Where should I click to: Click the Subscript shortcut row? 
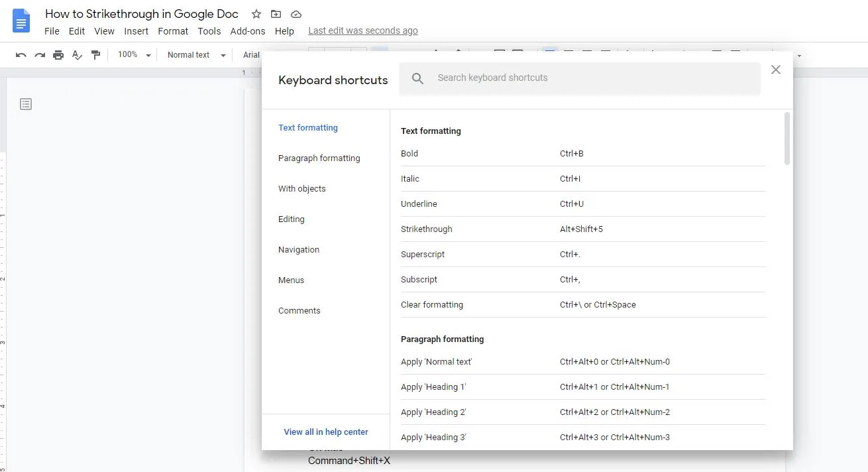point(583,280)
